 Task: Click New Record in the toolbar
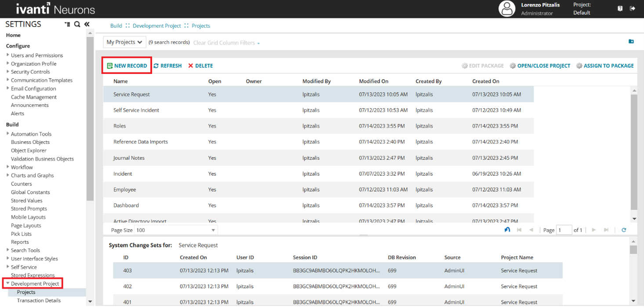coord(127,66)
